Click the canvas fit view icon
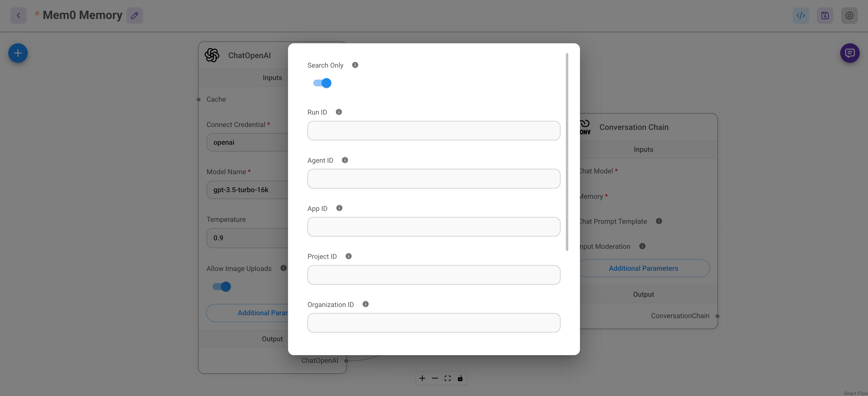This screenshot has width=868, height=396. 447,378
